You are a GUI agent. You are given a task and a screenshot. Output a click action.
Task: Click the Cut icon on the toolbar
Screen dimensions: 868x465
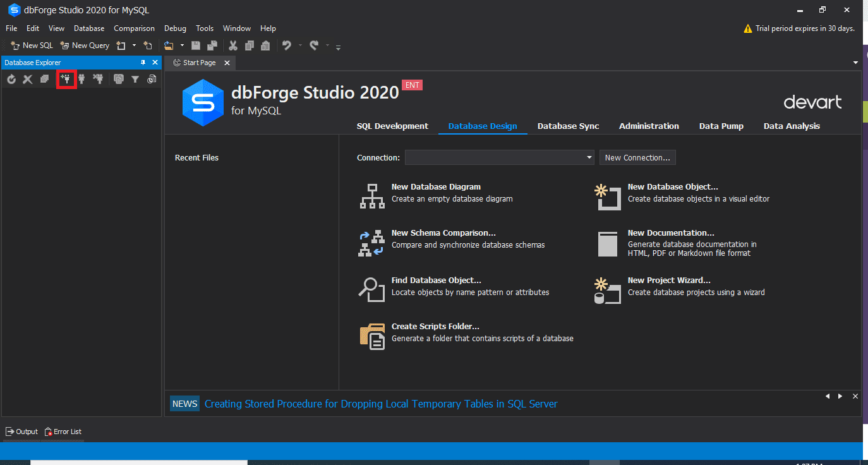click(232, 45)
